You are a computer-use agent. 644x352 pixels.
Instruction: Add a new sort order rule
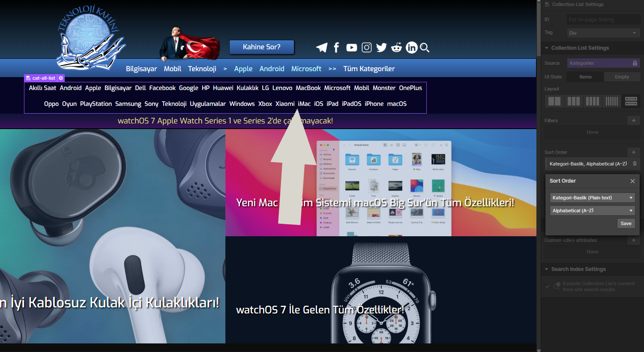[634, 152]
